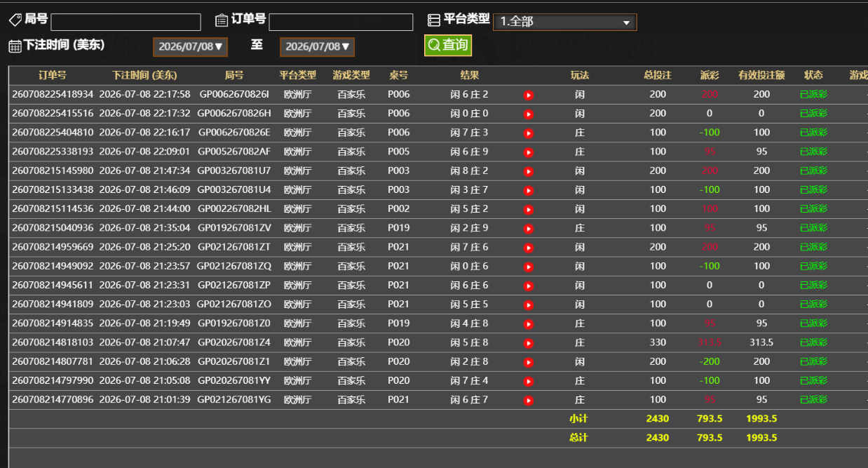Click the 结果 column header

(470, 75)
